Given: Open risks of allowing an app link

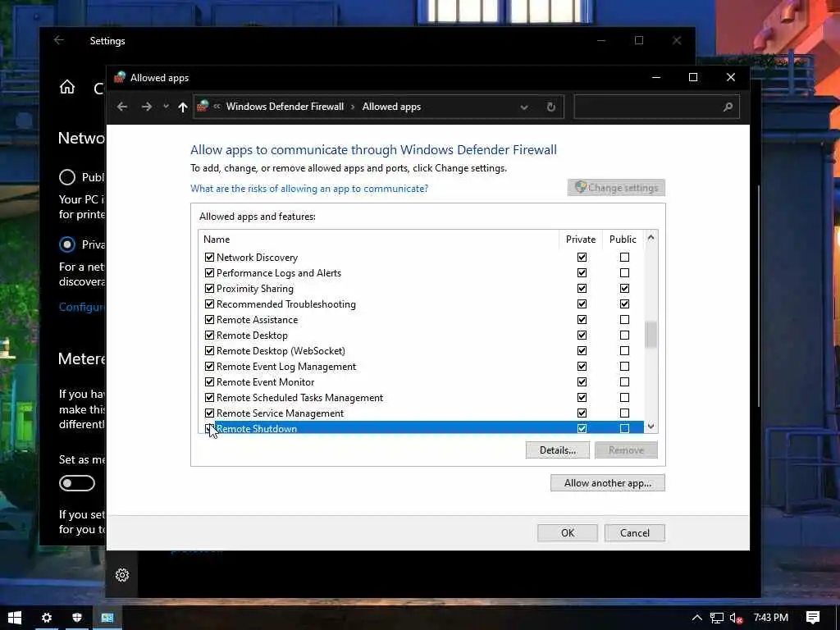Looking at the screenshot, I should pos(309,189).
